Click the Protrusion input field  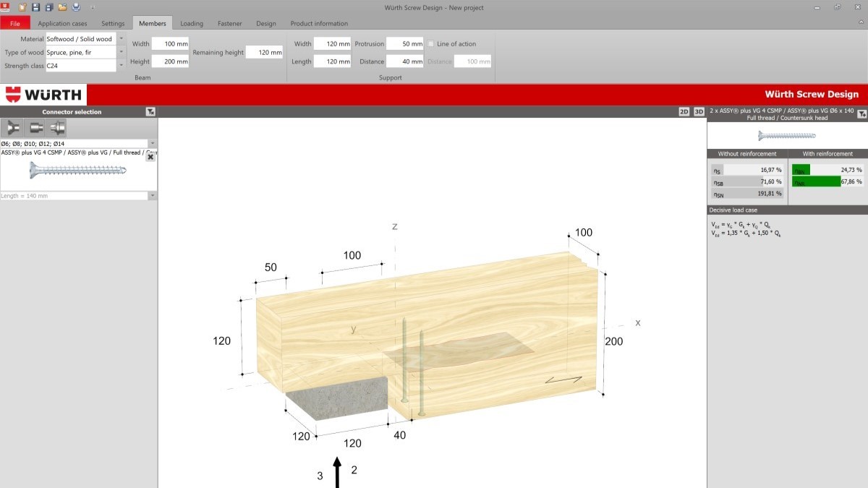405,44
